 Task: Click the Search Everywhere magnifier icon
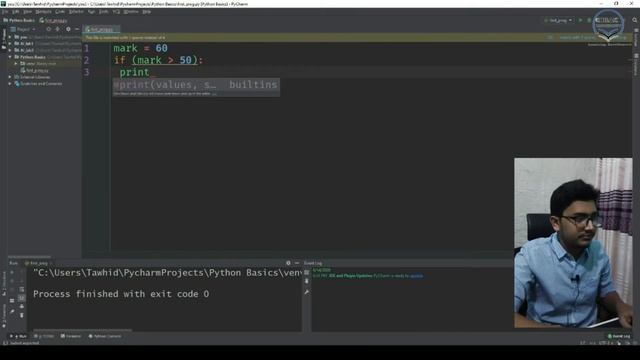click(x=635, y=20)
